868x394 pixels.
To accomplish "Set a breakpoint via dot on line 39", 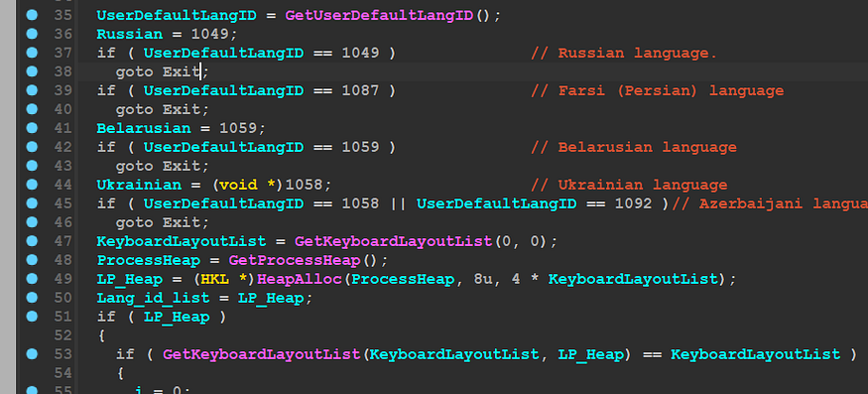I will [32, 90].
